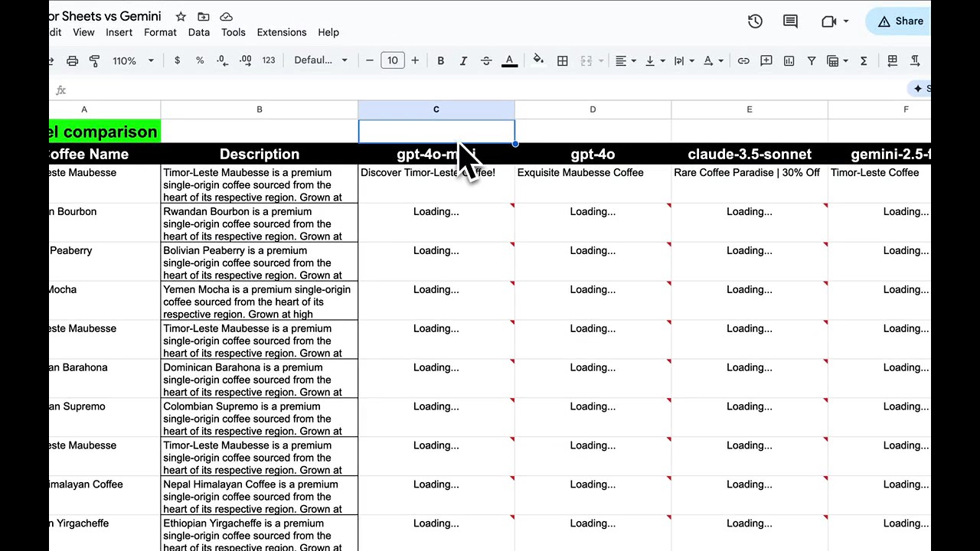Open text rotation dropdown
Screen dimensions: 980x551
713,60
